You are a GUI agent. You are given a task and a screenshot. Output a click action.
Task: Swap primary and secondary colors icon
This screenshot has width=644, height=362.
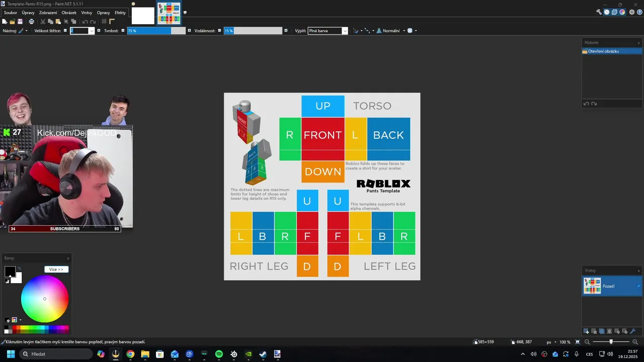[x=19, y=269]
